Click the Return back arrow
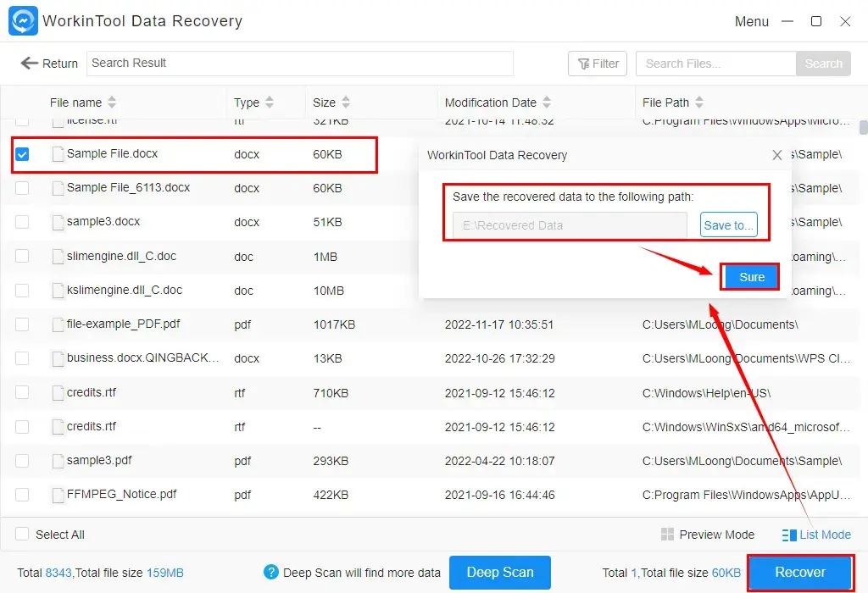Image resolution: width=868 pixels, height=593 pixels. click(x=30, y=63)
